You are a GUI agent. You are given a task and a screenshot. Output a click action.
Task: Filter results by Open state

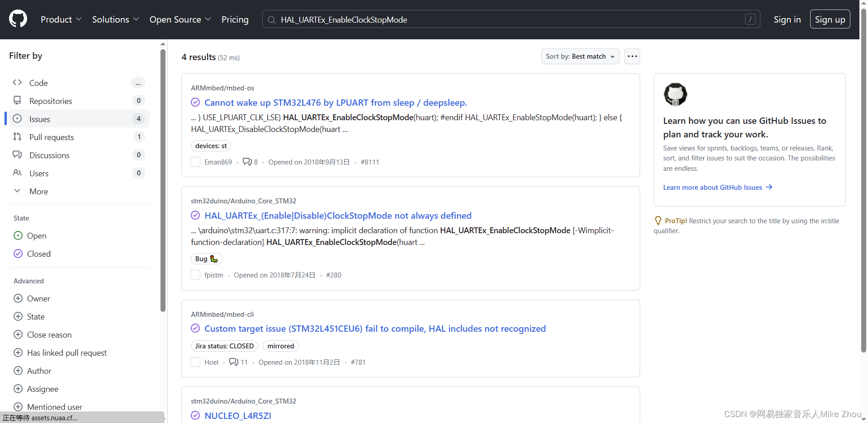(x=37, y=235)
